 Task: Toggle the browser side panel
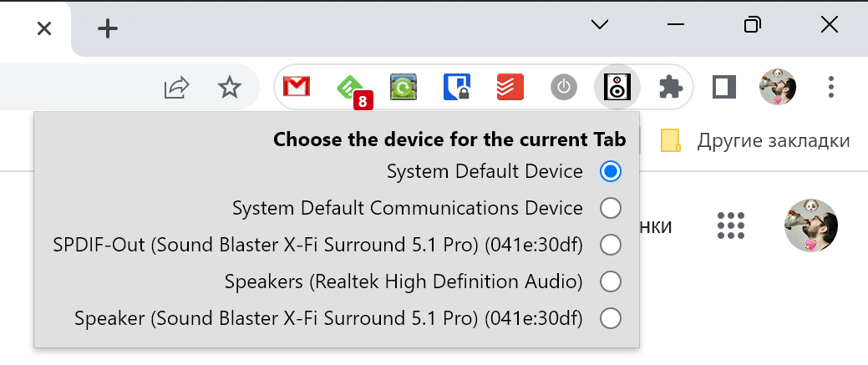click(723, 87)
